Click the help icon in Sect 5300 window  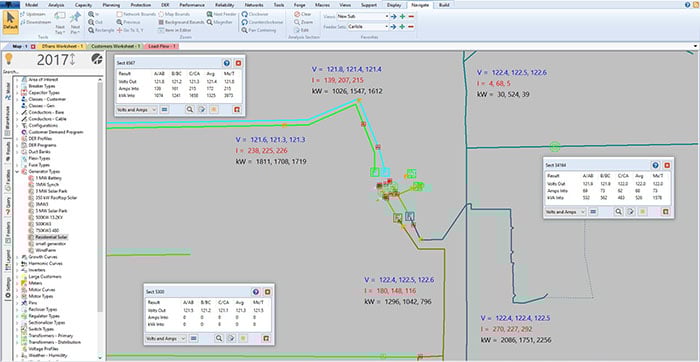click(256, 291)
